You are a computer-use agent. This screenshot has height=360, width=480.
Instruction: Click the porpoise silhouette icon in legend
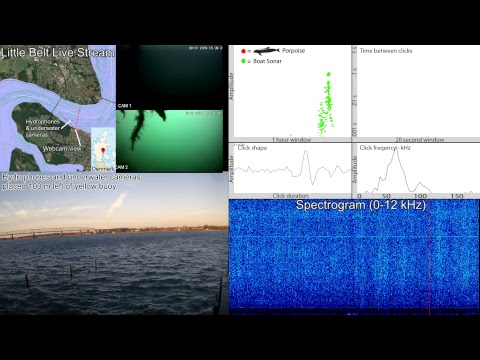coord(266,51)
